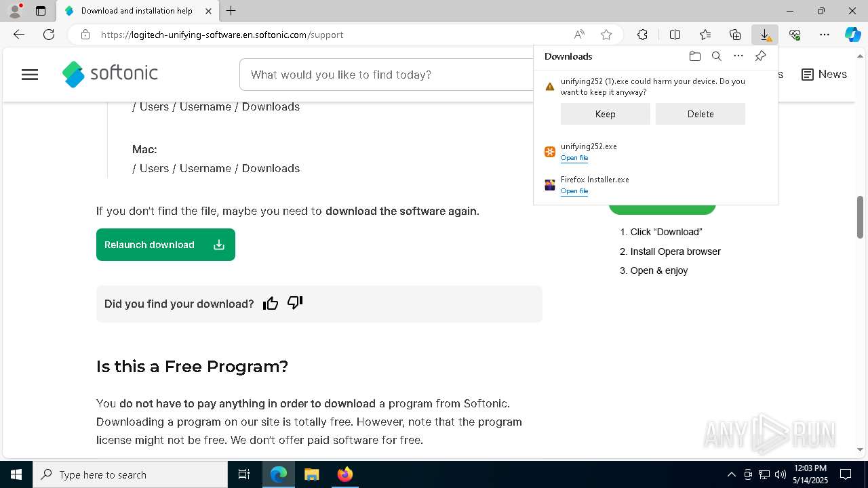Click Relaunch download button
Viewport: 868px width, 488px height.
click(165, 245)
